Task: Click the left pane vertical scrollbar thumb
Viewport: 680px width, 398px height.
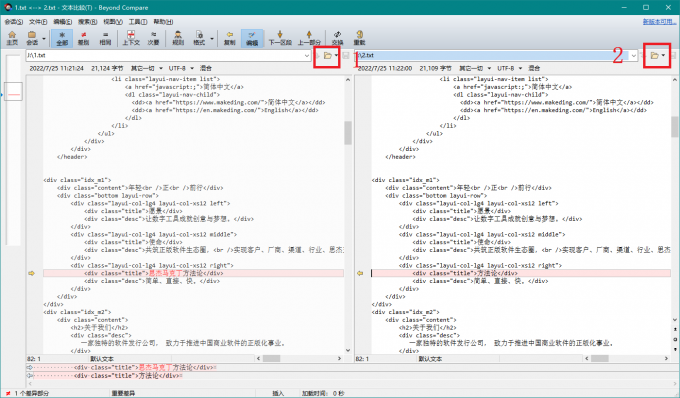Action: click(x=348, y=133)
